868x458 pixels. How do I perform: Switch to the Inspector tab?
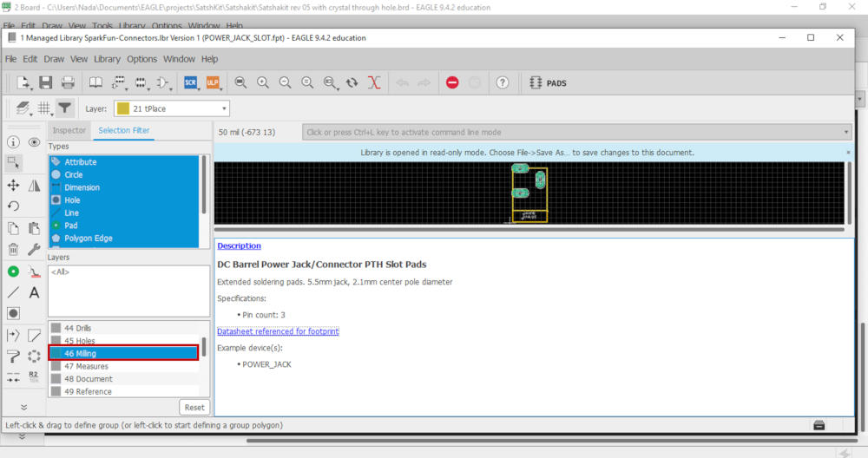click(69, 130)
